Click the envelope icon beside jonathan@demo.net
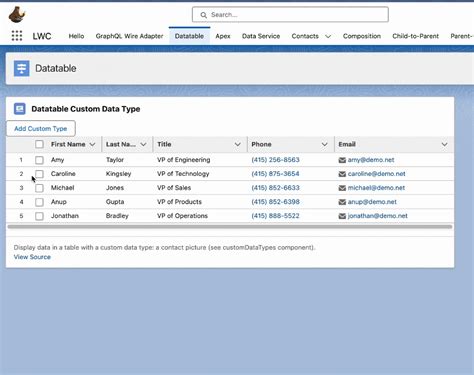474x375 pixels. [342, 216]
